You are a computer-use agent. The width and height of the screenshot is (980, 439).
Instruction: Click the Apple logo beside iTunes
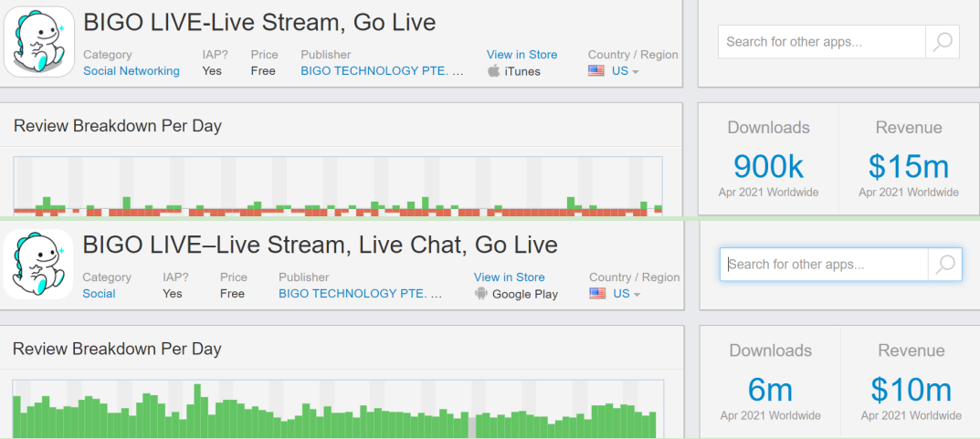[x=494, y=71]
